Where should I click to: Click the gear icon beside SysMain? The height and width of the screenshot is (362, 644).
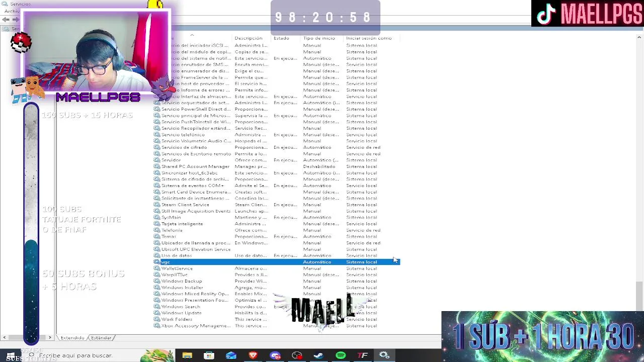(x=157, y=217)
